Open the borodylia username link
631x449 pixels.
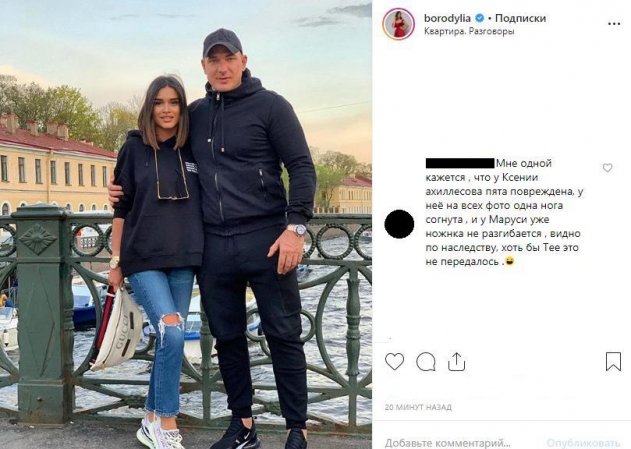pyautogui.click(x=447, y=18)
